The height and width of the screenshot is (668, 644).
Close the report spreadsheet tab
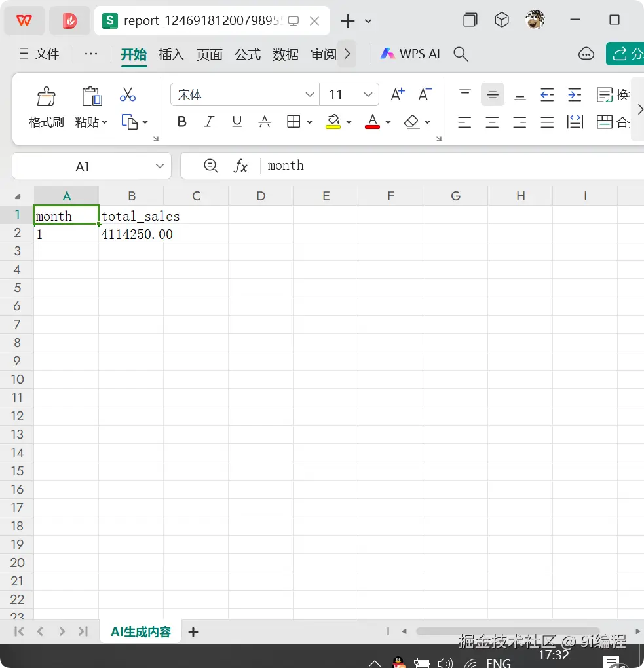(x=314, y=21)
